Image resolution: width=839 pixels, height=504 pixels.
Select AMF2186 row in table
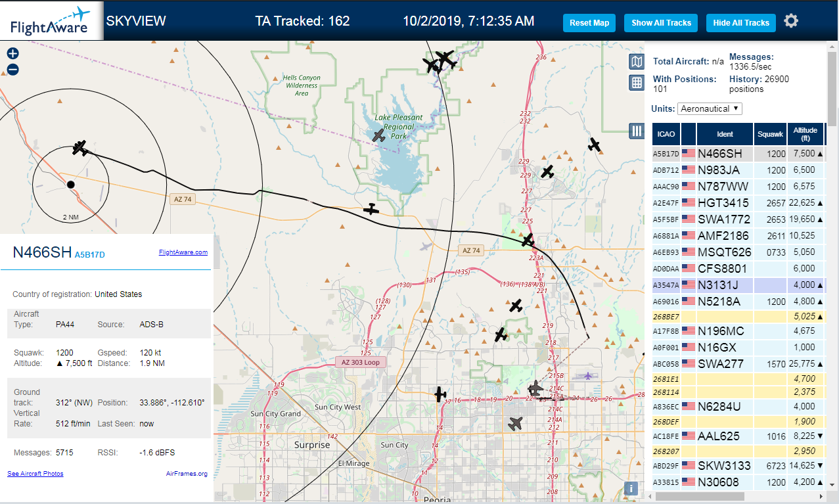click(x=738, y=235)
